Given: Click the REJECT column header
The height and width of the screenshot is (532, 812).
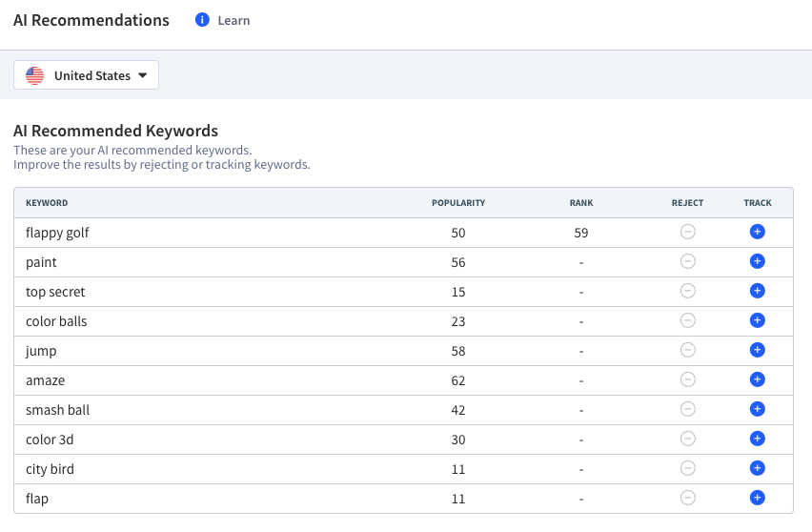Looking at the screenshot, I should coord(687,202).
